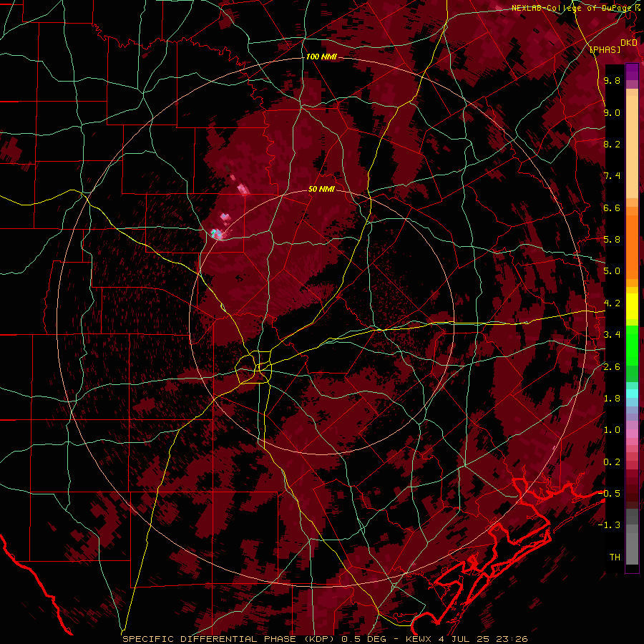Click the 1.0 value on the scale
This screenshot has width=644, height=644.
(612, 430)
